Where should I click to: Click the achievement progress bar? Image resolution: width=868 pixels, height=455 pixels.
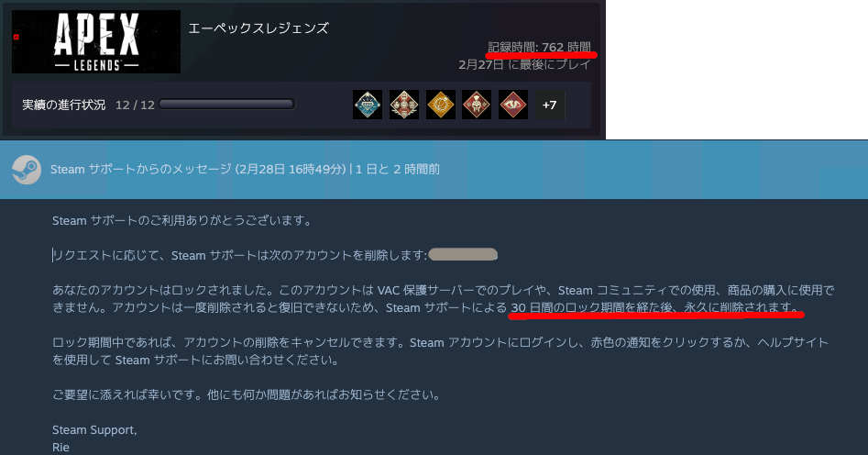click(227, 105)
